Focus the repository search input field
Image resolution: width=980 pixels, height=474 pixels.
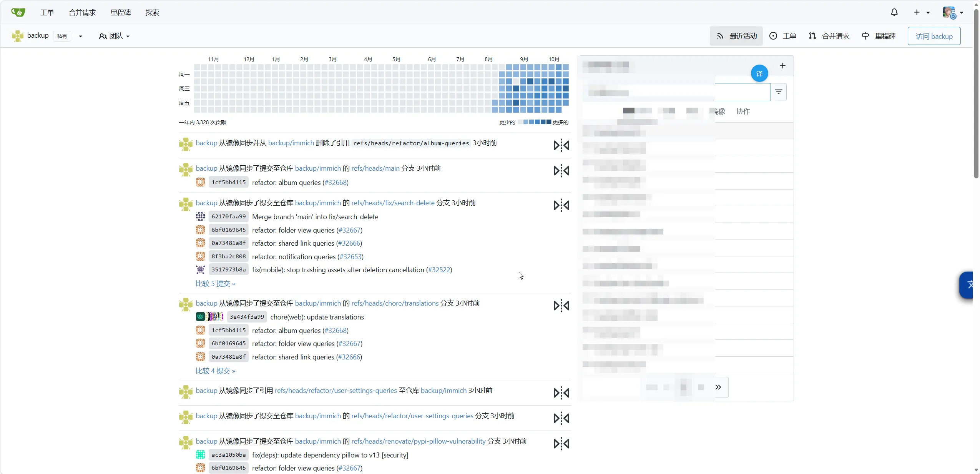tap(676, 92)
